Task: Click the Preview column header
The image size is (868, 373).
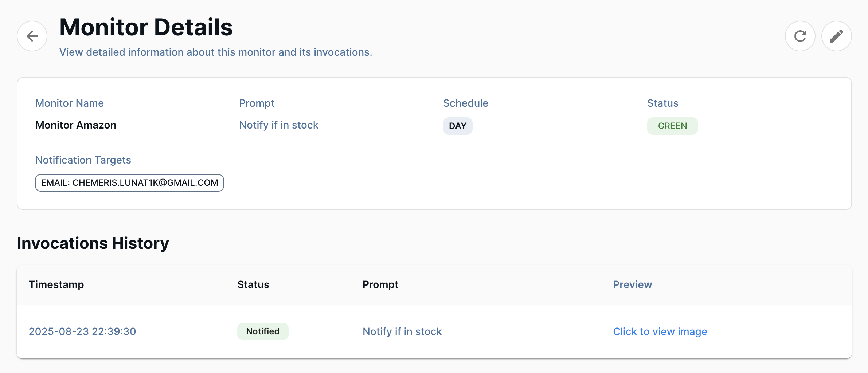Action: coord(632,284)
